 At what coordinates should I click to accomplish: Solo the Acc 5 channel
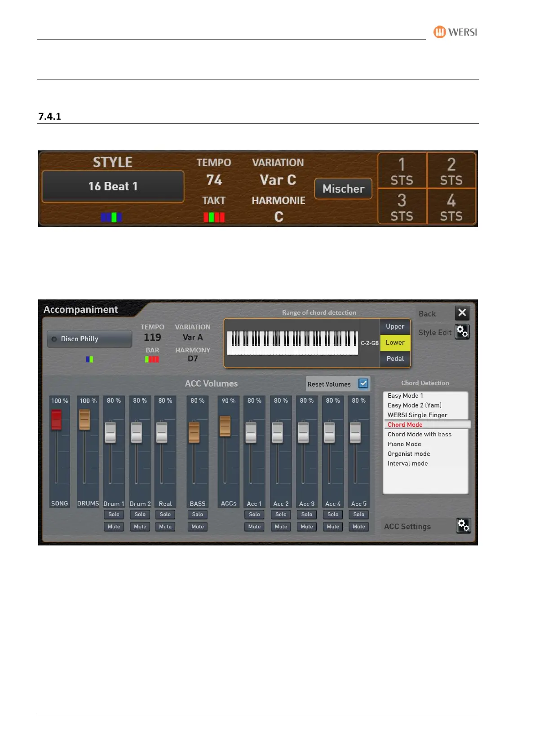359,514
